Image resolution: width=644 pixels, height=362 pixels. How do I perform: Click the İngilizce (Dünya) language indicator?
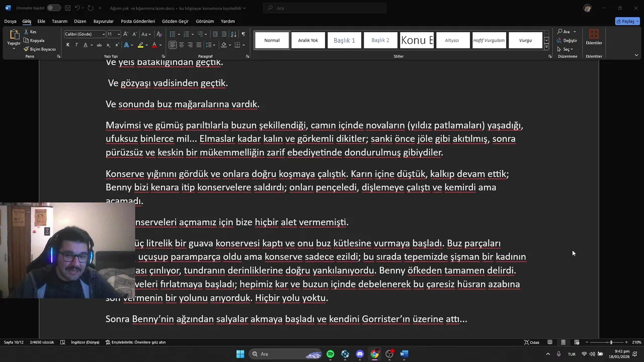pyautogui.click(x=85, y=342)
